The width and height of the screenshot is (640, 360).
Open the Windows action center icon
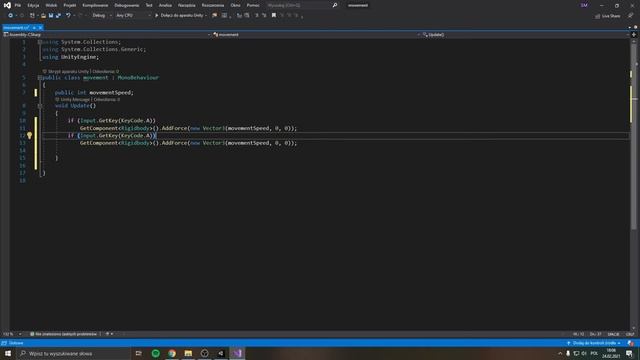click(x=629, y=353)
